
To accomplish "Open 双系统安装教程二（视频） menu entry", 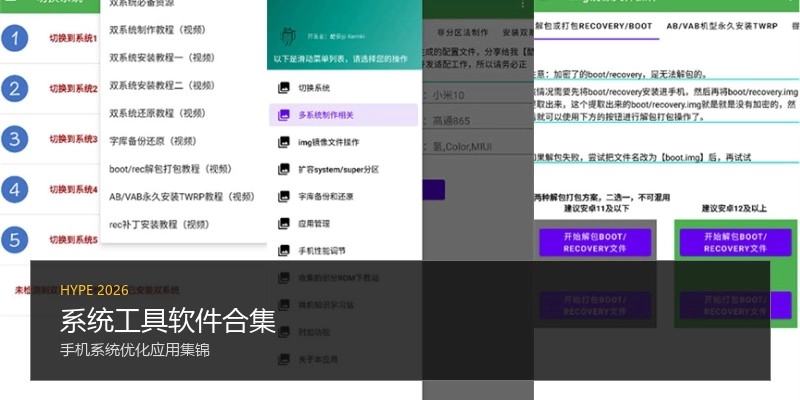I will [162, 85].
